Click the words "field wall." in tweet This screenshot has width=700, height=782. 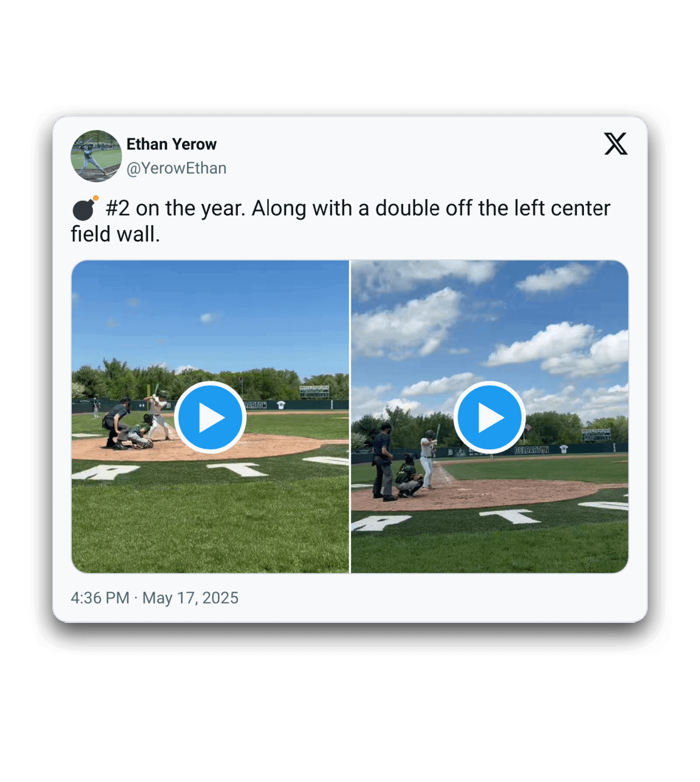coord(115,234)
